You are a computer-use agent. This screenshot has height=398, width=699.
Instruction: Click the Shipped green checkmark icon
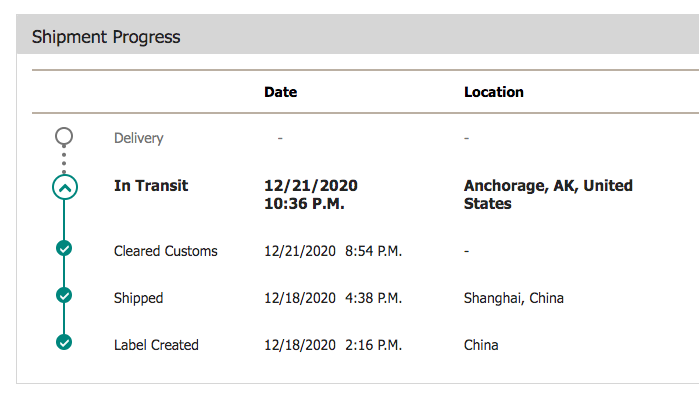pyautogui.click(x=64, y=295)
